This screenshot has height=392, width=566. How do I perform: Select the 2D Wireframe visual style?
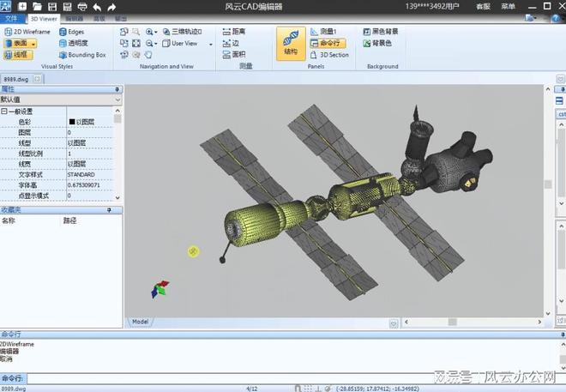click(27, 32)
